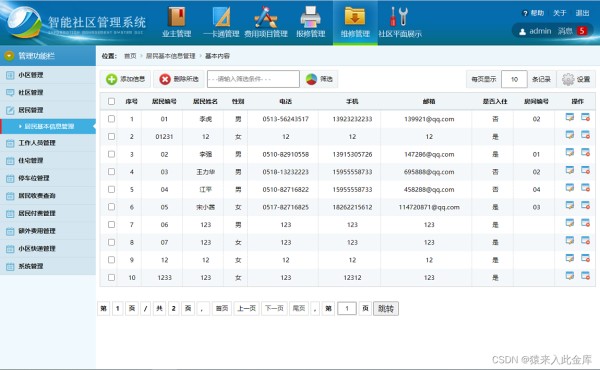Click delete icon for 李强 row

pos(585,153)
